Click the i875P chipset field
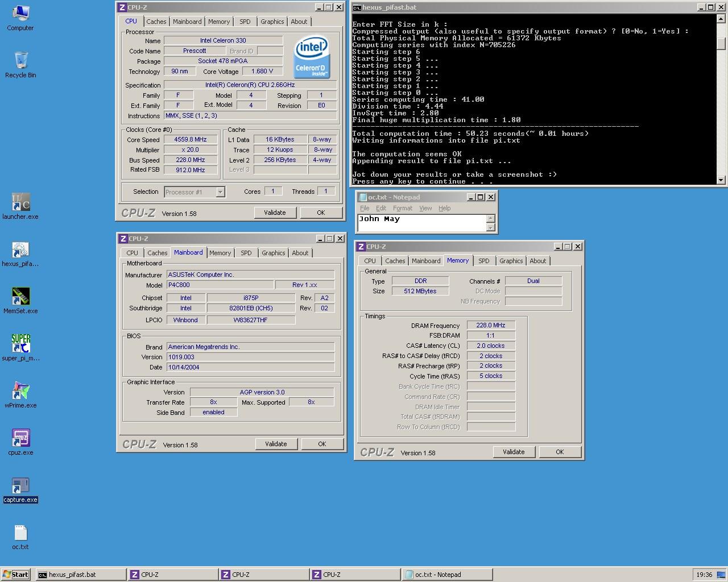Image resolution: width=728 pixels, height=582 pixels. (x=251, y=298)
